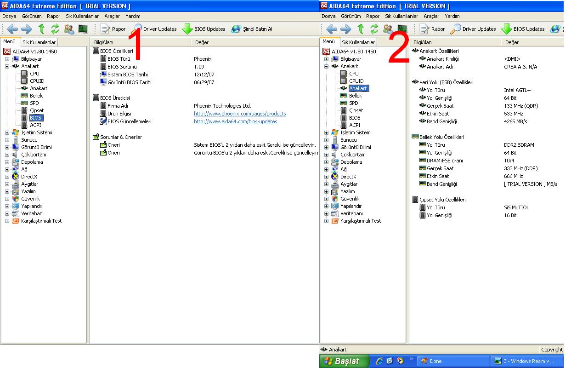Viewport: 588px width, 368px height.
Task: Collapse the Anakart node in right window tree
Action: tap(326, 66)
